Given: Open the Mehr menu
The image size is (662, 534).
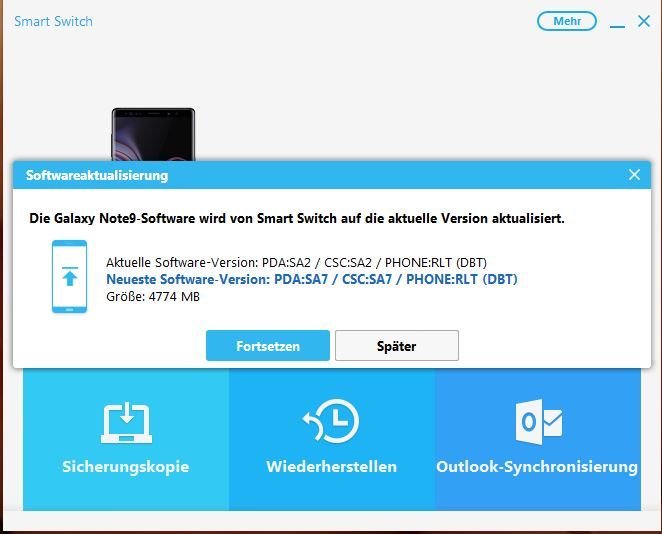Looking at the screenshot, I should (567, 21).
